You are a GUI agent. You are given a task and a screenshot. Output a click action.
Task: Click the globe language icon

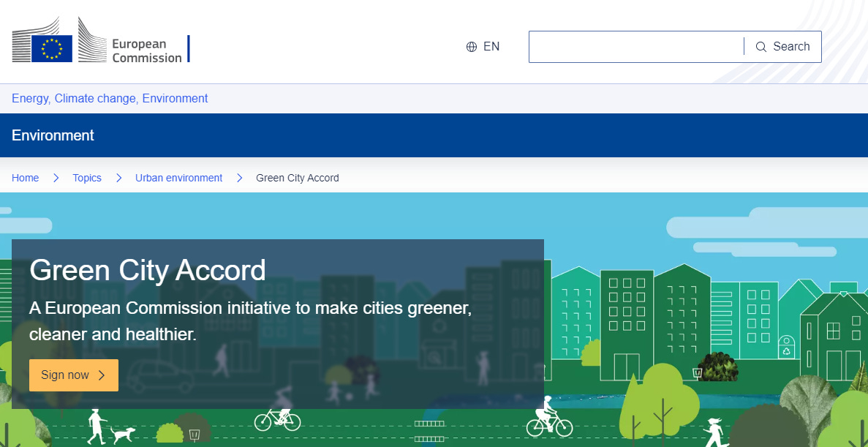(x=472, y=47)
